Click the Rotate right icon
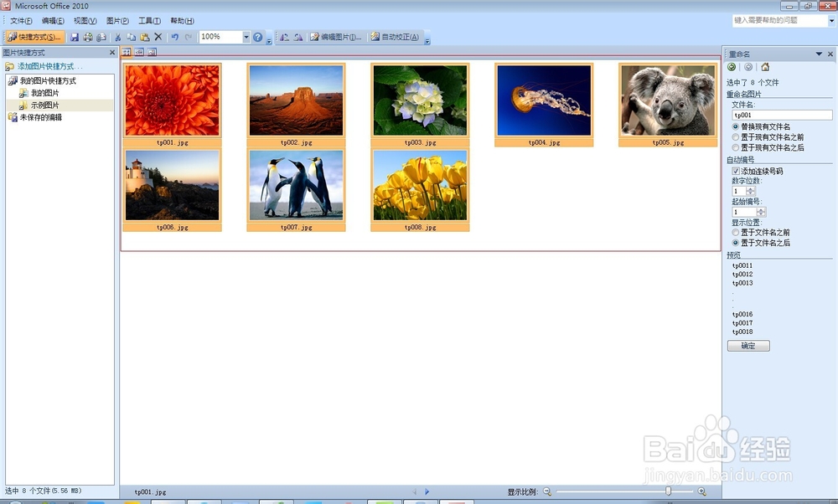The width and height of the screenshot is (838, 504). [x=298, y=37]
